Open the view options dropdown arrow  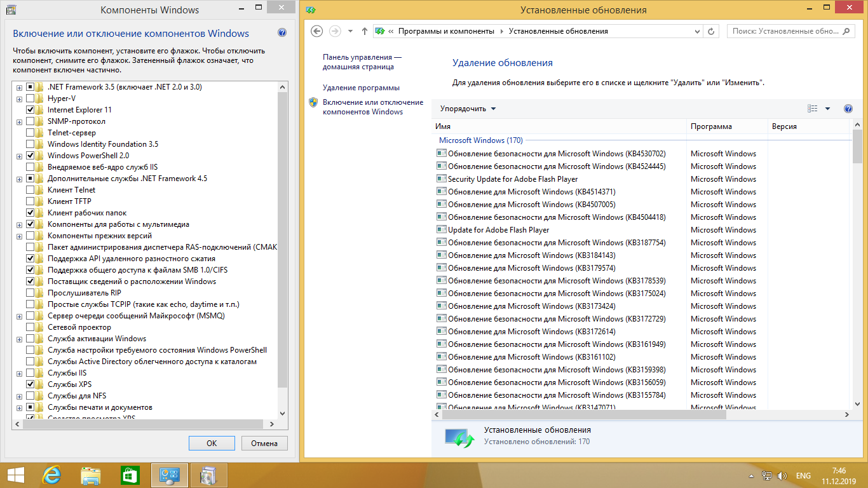tap(827, 109)
